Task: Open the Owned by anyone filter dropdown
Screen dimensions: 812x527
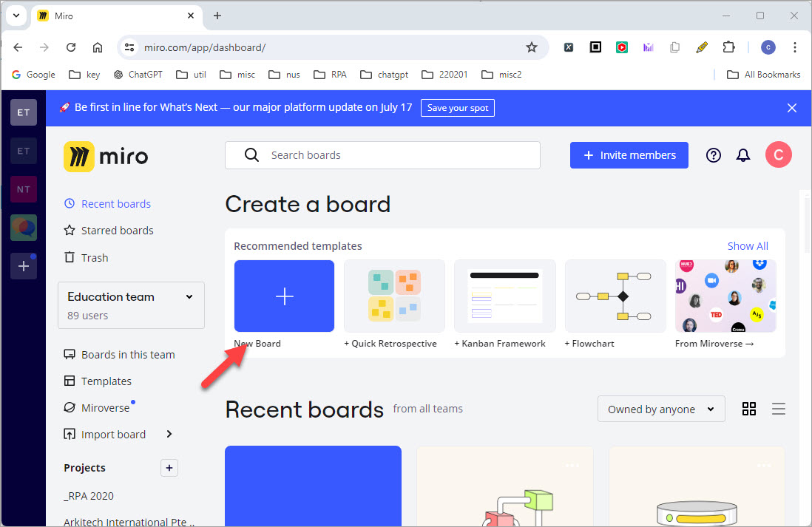Action: [x=661, y=409]
